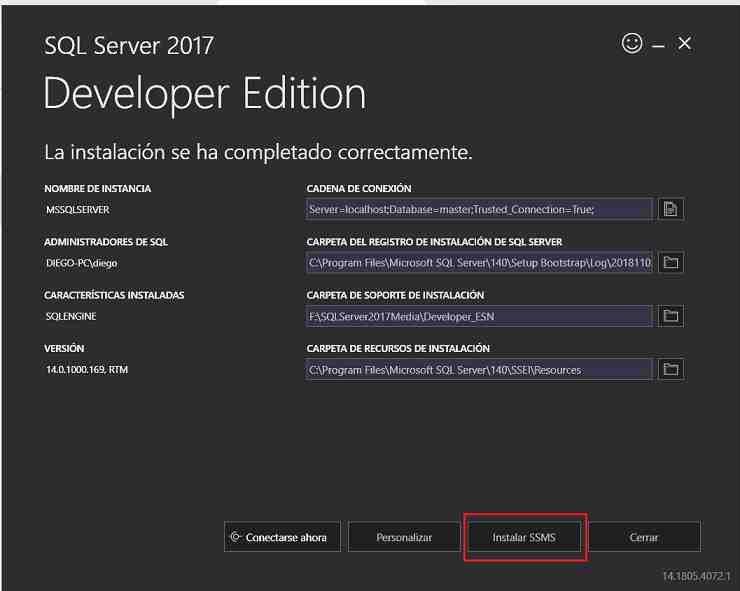Viewport: 740px width, 591px height.
Task: Click the Personalizar button
Action: coord(404,537)
